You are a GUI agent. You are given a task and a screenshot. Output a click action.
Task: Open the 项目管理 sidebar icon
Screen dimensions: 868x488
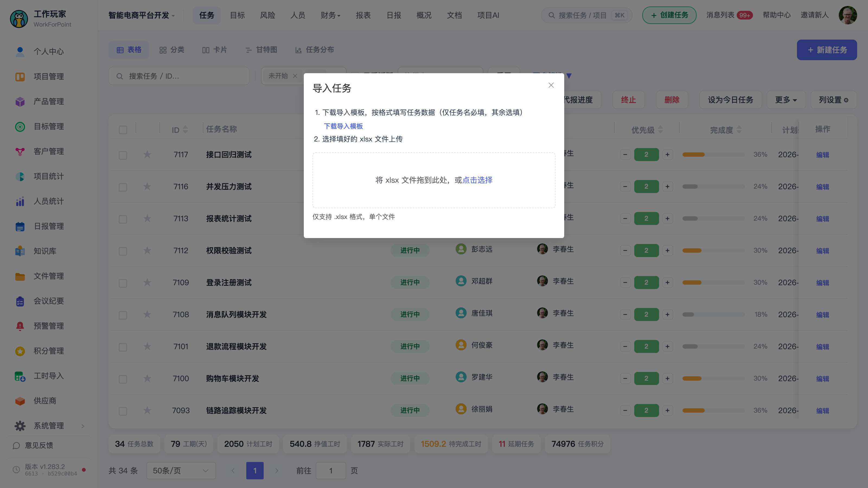[20, 77]
